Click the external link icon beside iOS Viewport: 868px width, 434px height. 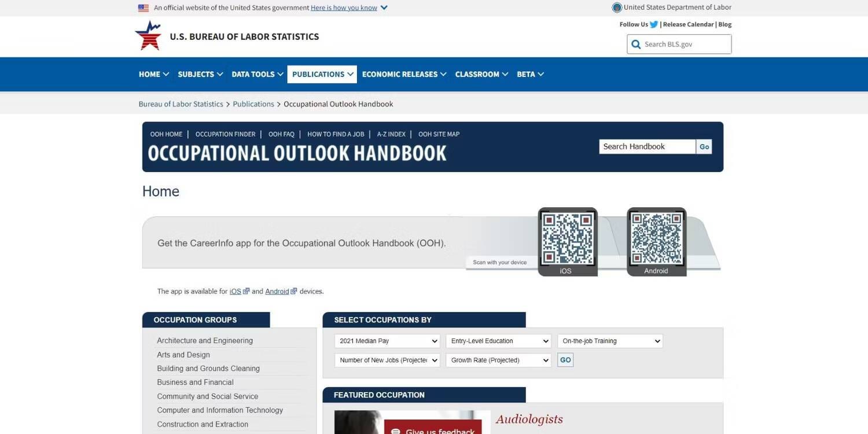pos(246,291)
